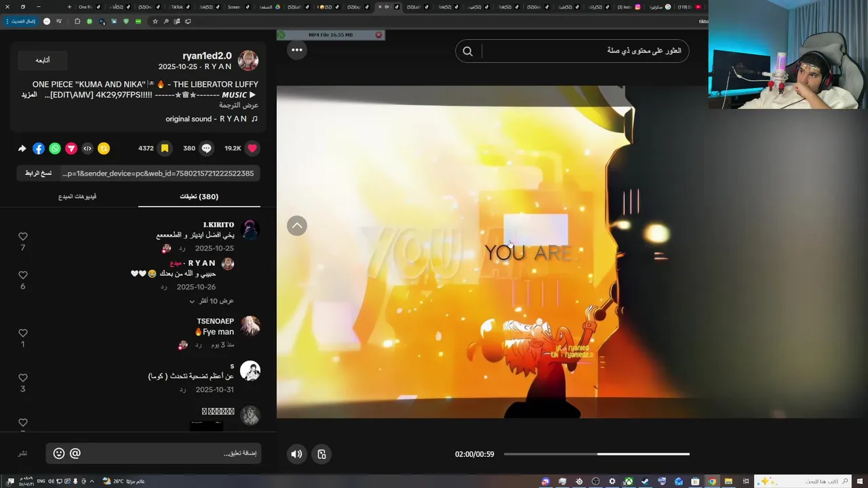This screenshot has height=488, width=868.
Task: Open the like count 19.2K
Action: 233,148
